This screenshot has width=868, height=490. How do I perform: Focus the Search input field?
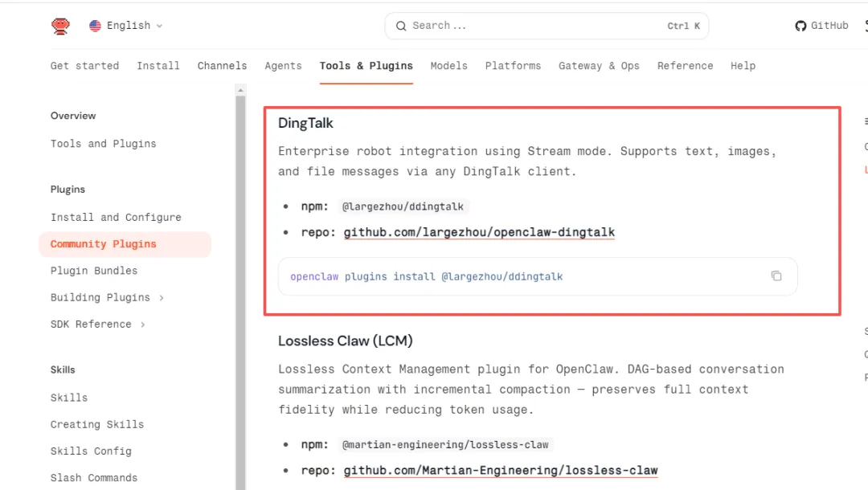click(547, 26)
